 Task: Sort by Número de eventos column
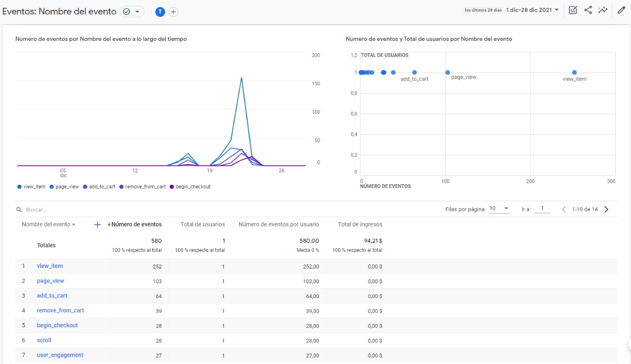[135, 224]
